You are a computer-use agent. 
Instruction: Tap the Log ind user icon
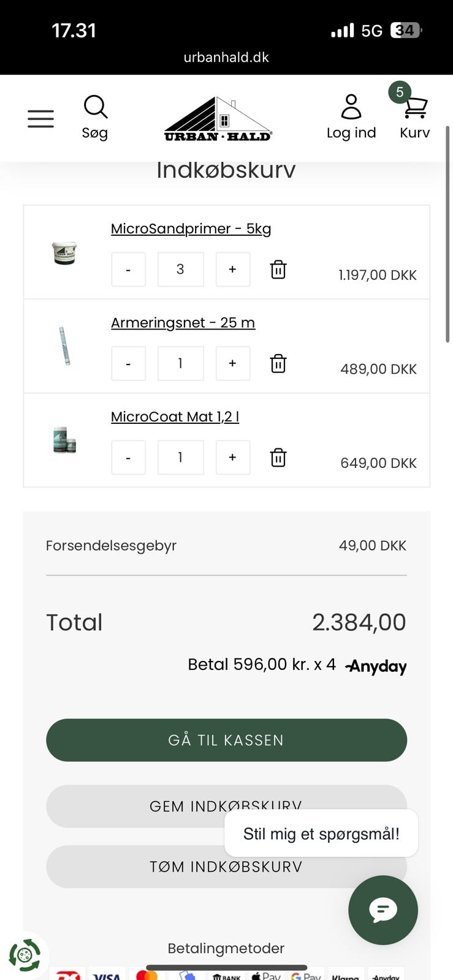[x=351, y=108]
